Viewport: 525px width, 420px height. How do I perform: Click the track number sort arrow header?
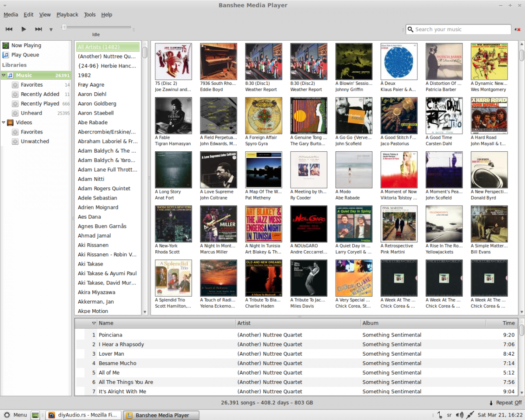pyautogui.click(x=94, y=323)
